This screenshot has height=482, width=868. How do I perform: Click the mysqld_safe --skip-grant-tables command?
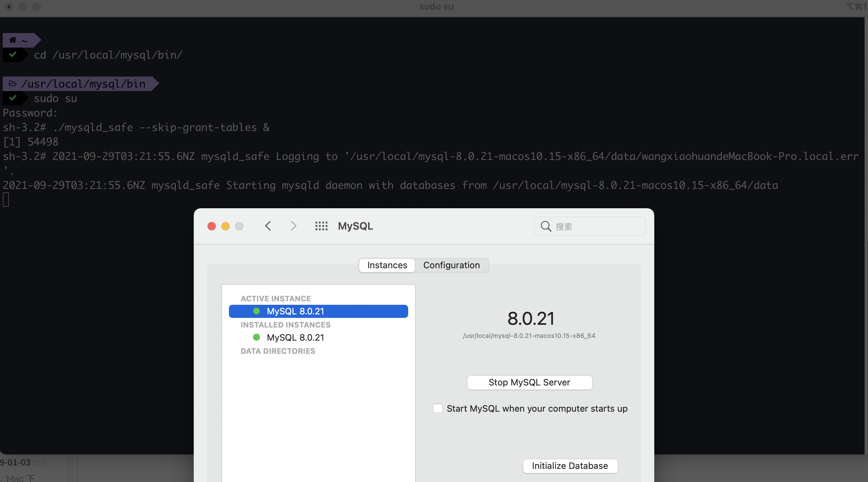coord(161,128)
